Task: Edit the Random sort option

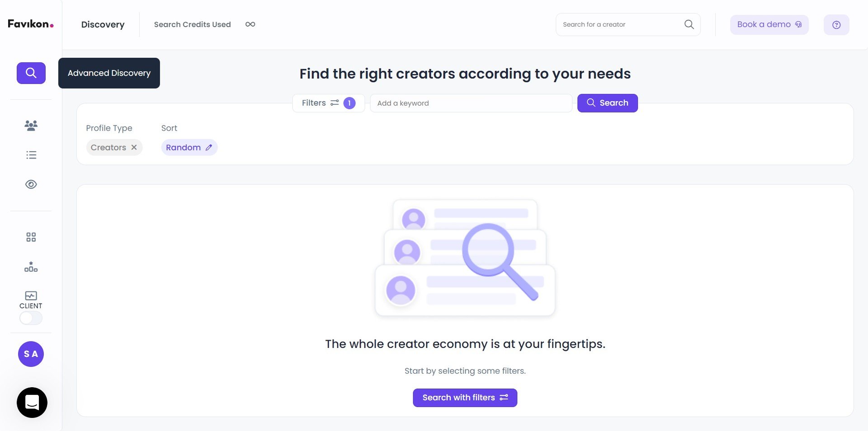Action: pyautogui.click(x=189, y=147)
